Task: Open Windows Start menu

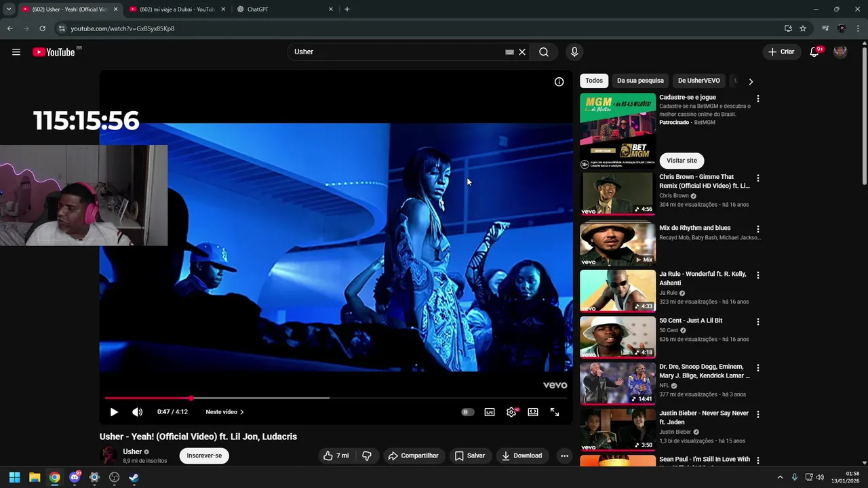Action: point(15,477)
